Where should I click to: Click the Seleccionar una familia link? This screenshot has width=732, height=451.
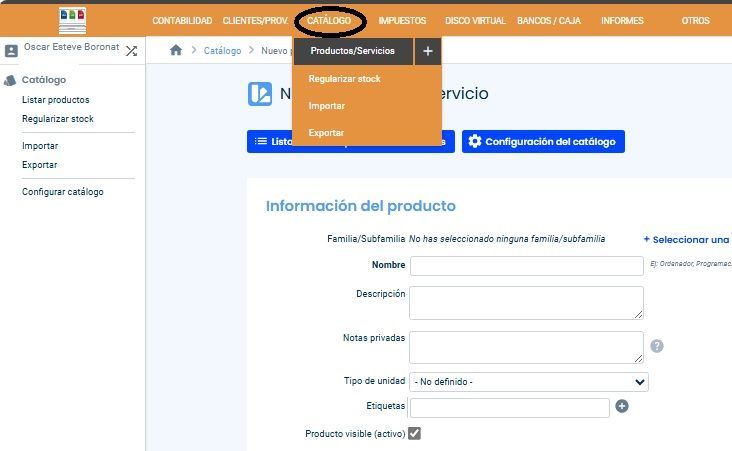click(x=687, y=240)
